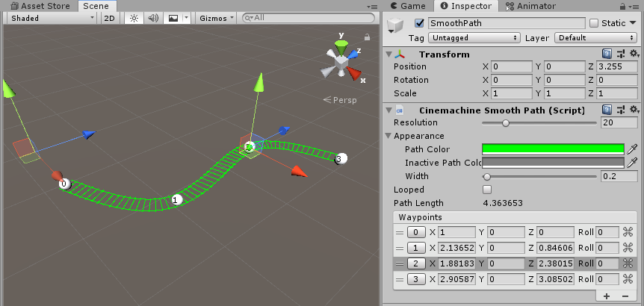Click the scene search field

tap(308, 18)
